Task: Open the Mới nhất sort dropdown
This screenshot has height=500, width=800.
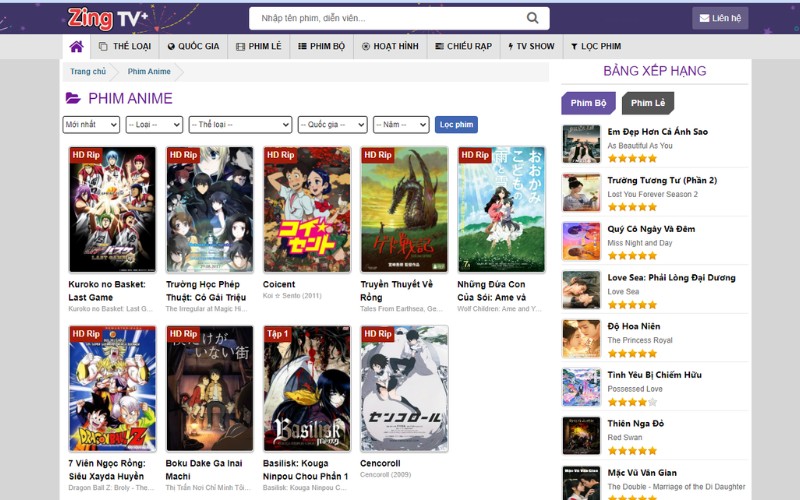Action: pyautogui.click(x=91, y=124)
